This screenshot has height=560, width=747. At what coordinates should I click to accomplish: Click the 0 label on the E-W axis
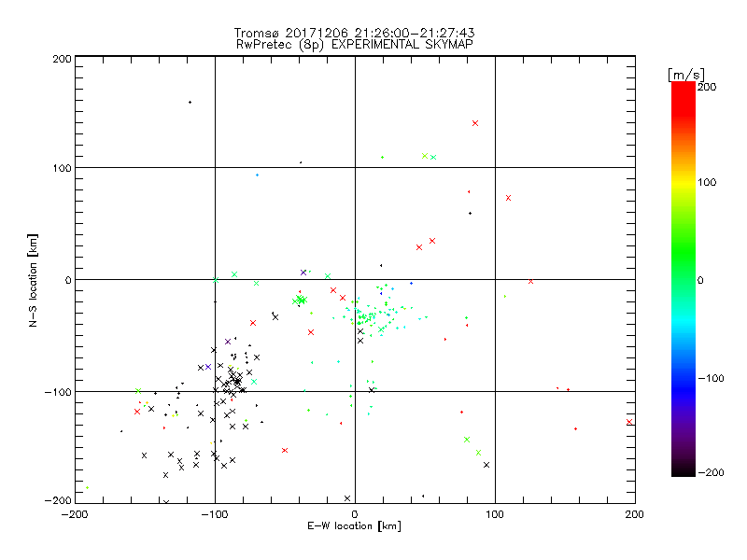click(355, 514)
